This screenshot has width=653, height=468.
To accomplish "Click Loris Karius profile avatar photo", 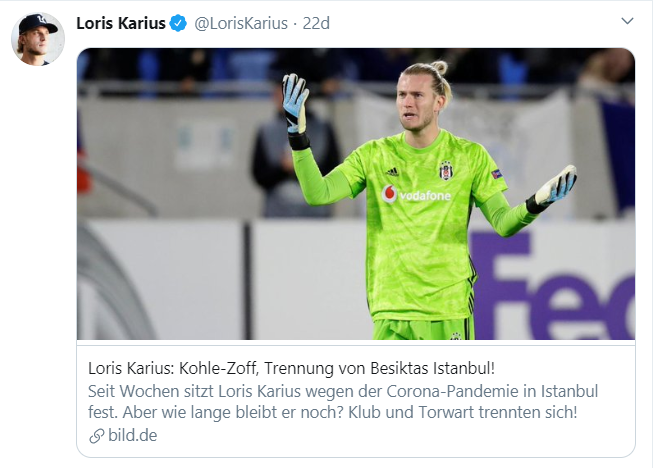I will point(38,39).
